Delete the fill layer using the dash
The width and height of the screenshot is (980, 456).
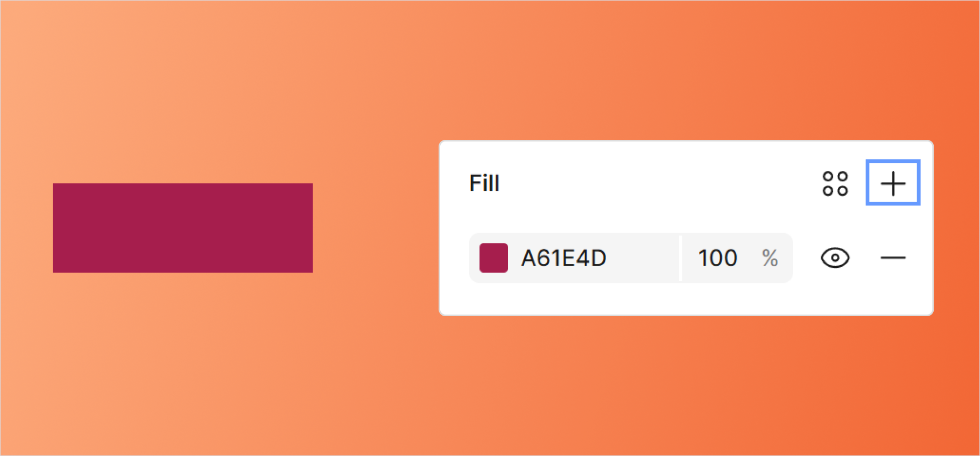point(893,258)
